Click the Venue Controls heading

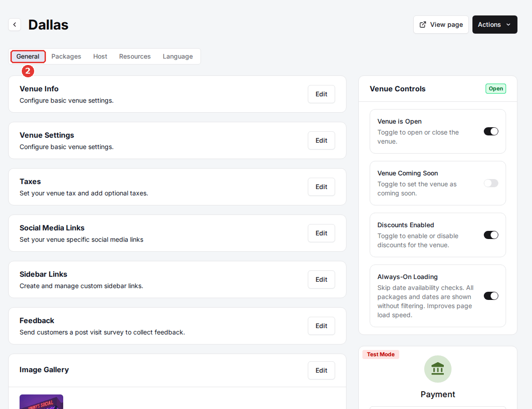coord(397,89)
